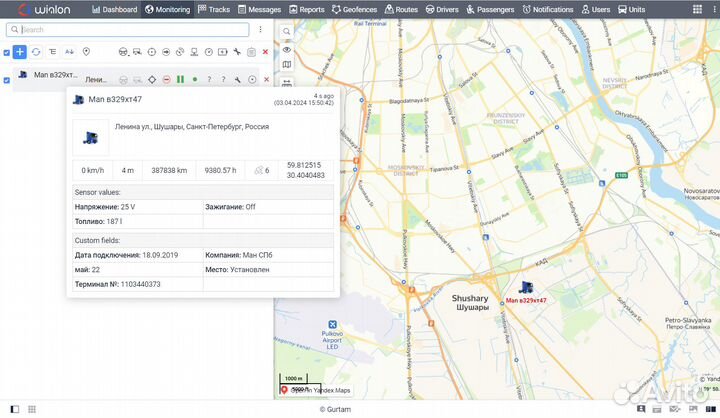
Task: Open the apps grid menu
Action: coord(697,9)
